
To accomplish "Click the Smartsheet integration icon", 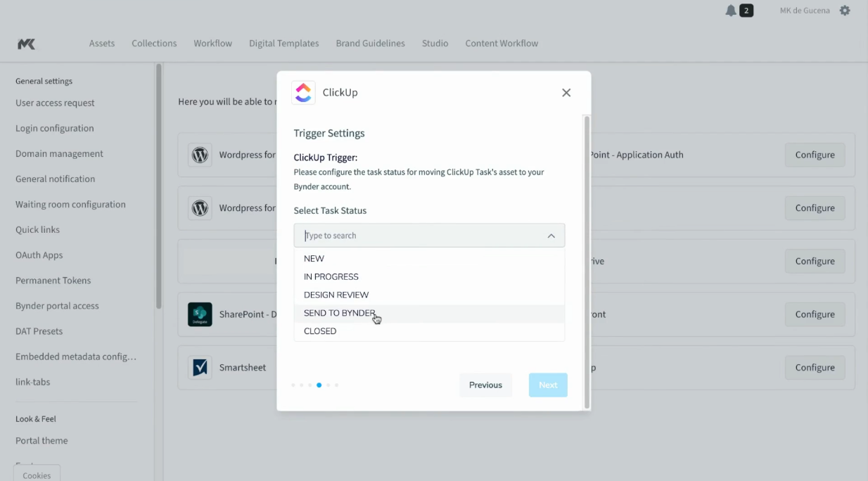I will 200,367.
